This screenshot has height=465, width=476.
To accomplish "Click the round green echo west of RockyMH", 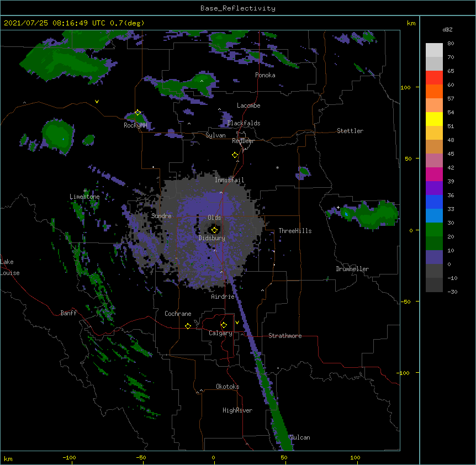I will (57, 136).
